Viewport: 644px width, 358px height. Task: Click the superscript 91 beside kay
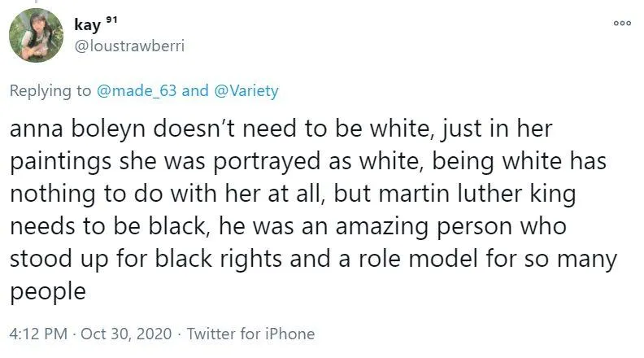114,17
